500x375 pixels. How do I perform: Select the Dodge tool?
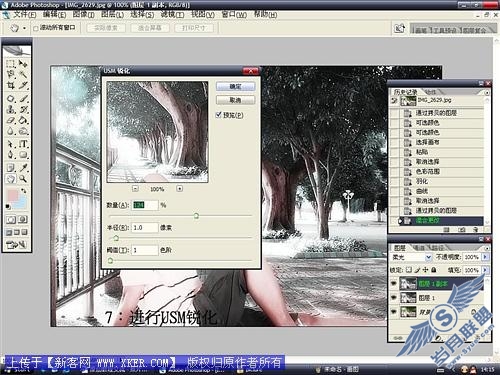click(23, 131)
